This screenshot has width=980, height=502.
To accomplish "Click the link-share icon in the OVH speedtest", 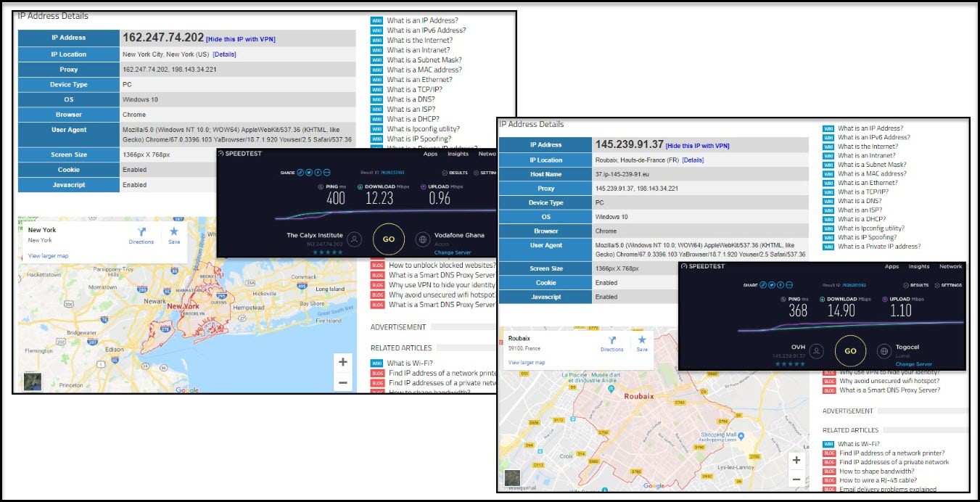I will point(763,285).
